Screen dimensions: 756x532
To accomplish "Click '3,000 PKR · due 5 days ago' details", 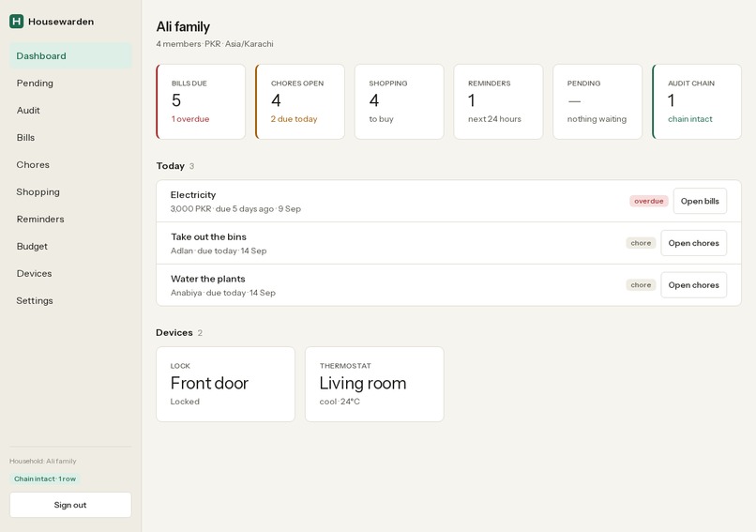I will 235,209.
